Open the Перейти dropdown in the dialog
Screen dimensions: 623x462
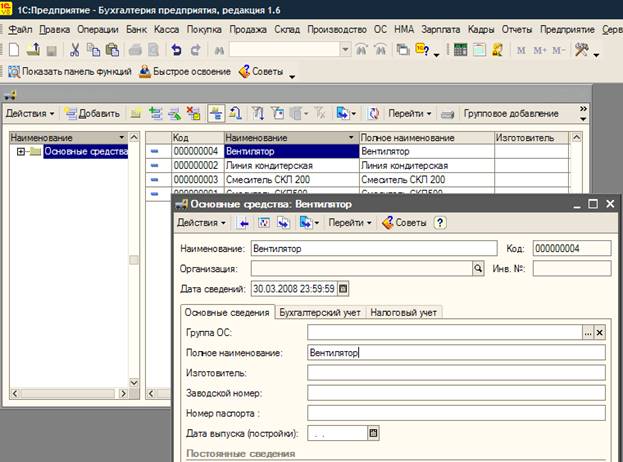(349, 223)
